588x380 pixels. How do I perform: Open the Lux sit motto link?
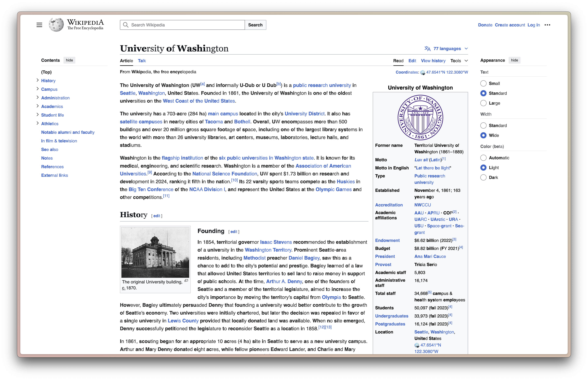[x=421, y=160]
